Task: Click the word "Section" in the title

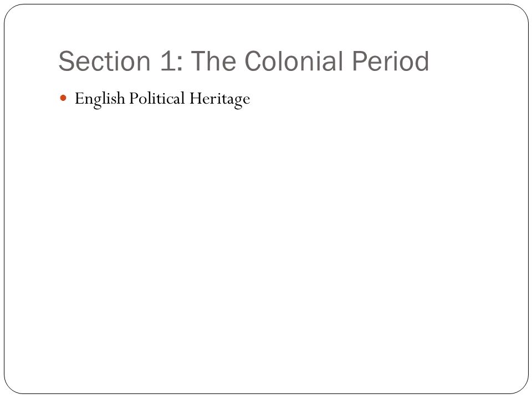Action: (105, 61)
